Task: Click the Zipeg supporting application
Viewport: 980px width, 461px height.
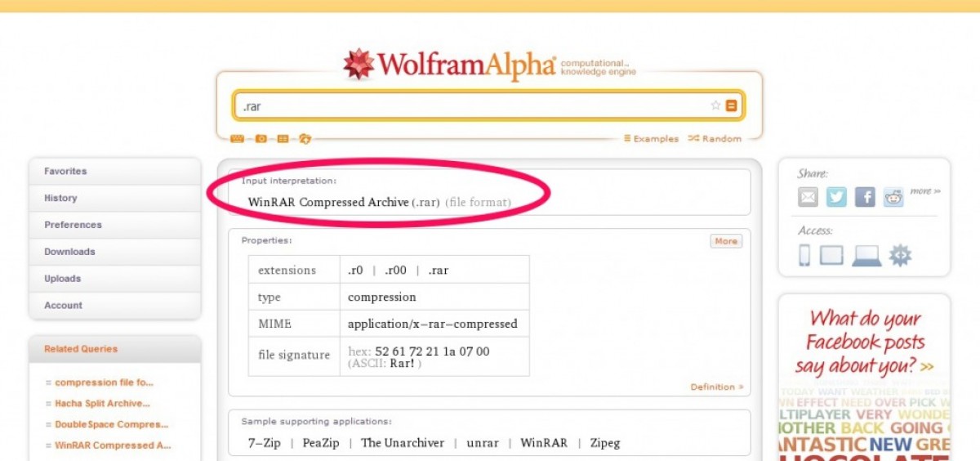Action: [x=604, y=443]
